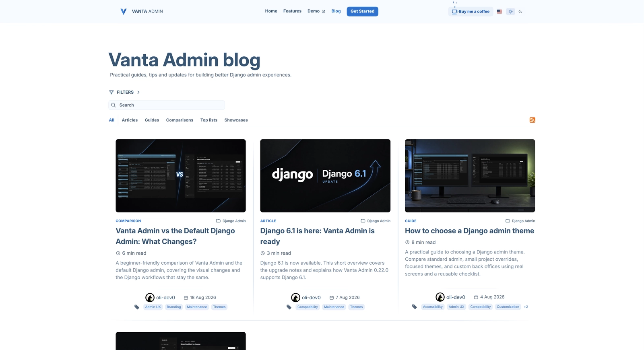Expand the Filters chevron arrow
Viewport: 644px width, 350px height.
[x=138, y=92]
